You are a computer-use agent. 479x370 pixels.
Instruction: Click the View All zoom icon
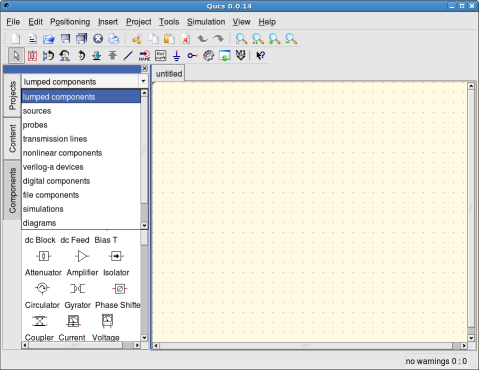coord(241,39)
